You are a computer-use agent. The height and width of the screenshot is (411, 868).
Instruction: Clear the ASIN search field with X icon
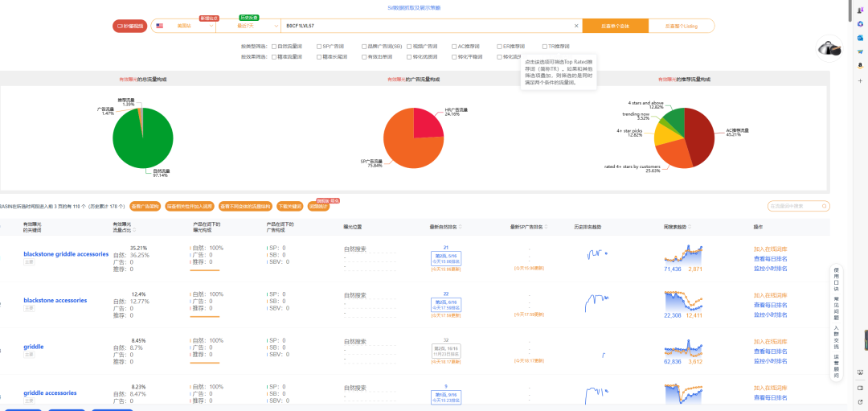tap(575, 26)
